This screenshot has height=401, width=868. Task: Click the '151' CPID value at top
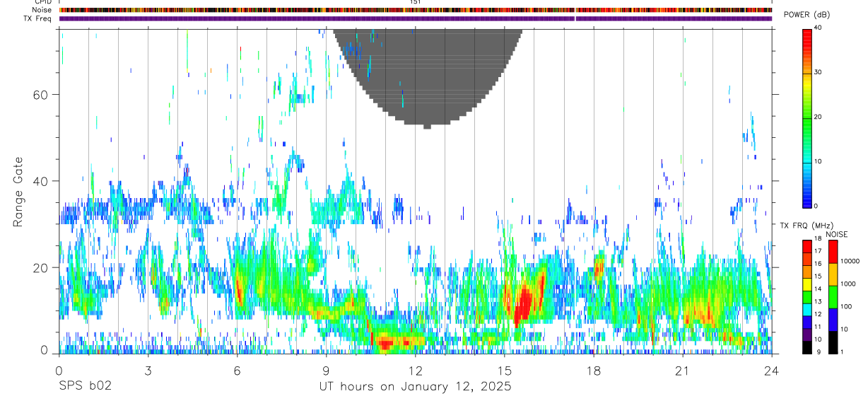pos(415,2)
